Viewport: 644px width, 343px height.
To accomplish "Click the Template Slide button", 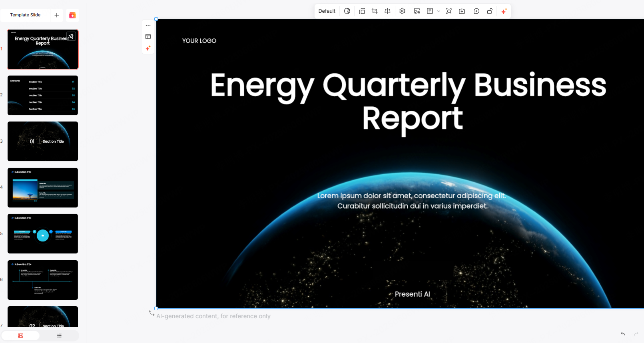I will (25, 15).
